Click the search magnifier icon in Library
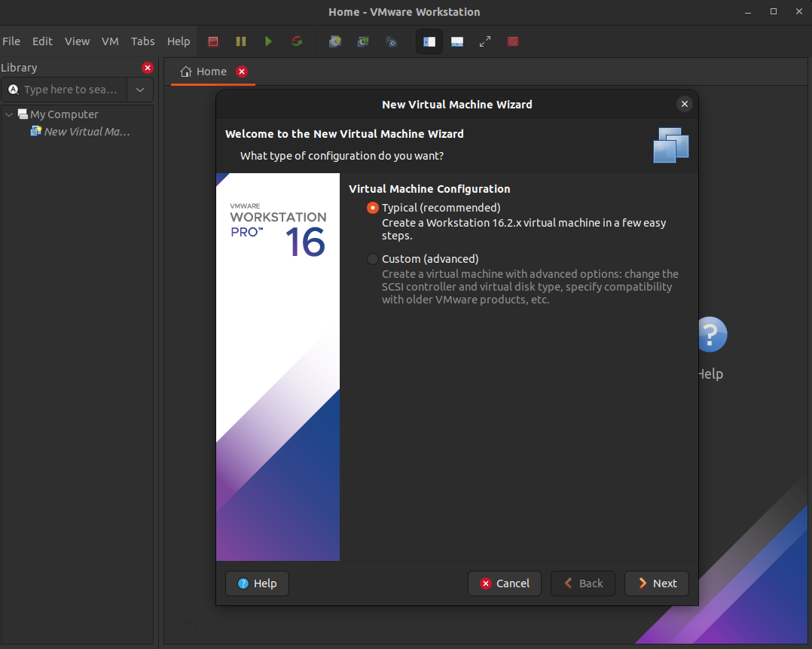 [x=14, y=90]
